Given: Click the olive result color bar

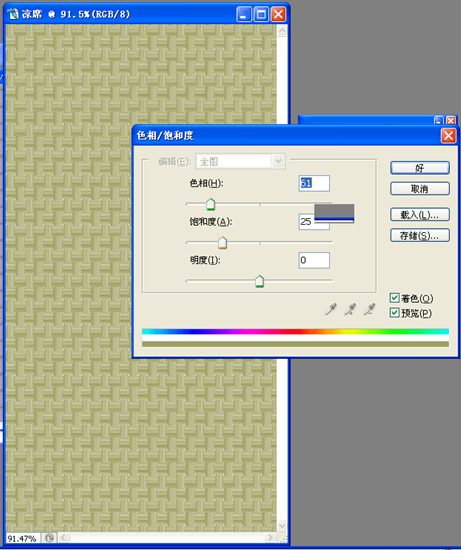Looking at the screenshot, I should (295, 344).
